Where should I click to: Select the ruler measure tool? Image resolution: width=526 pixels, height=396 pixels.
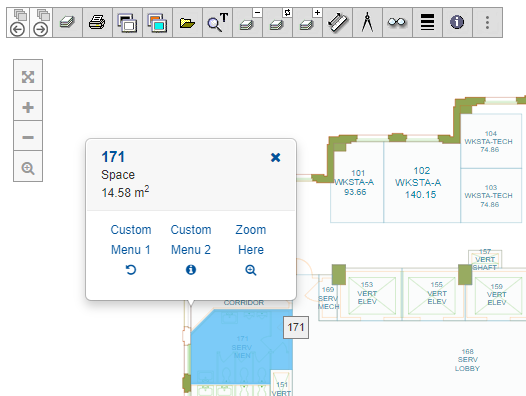click(x=337, y=22)
